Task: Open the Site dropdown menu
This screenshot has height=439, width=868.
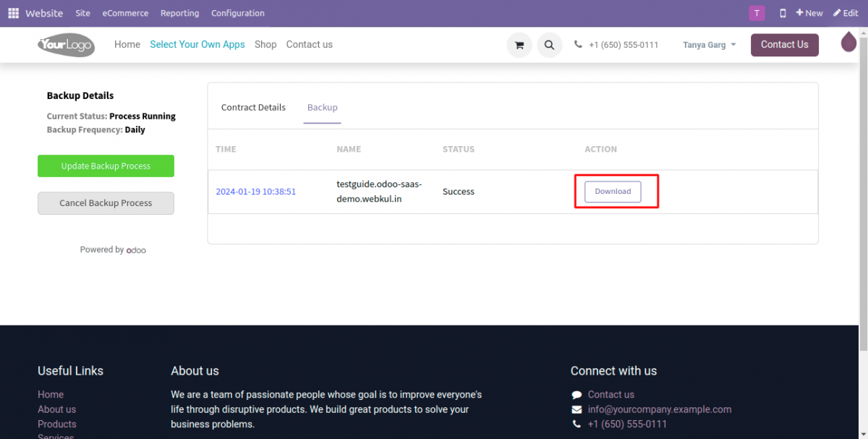Action: pyautogui.click(x=82, y=13)
